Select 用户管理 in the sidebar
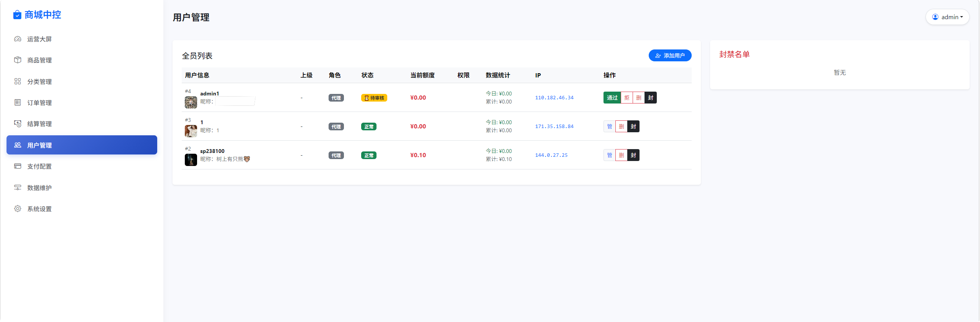This screenshot has width=980, height=322. 82,145
